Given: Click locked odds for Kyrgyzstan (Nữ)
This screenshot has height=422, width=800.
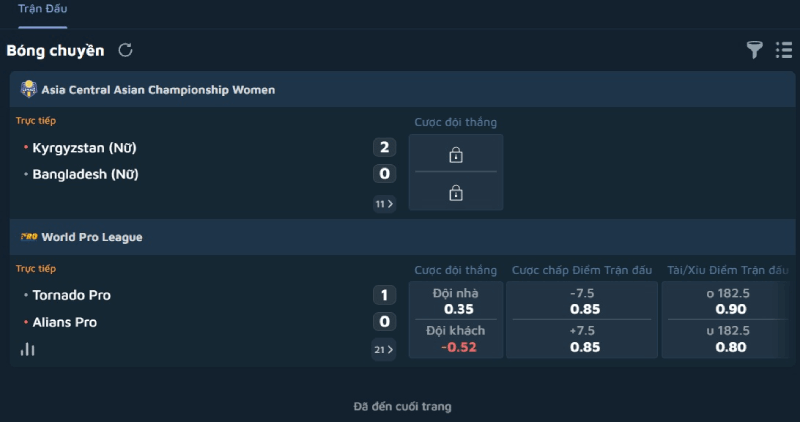Looking at the screenshot, I should pyautogui.click(x=456, y=154).
